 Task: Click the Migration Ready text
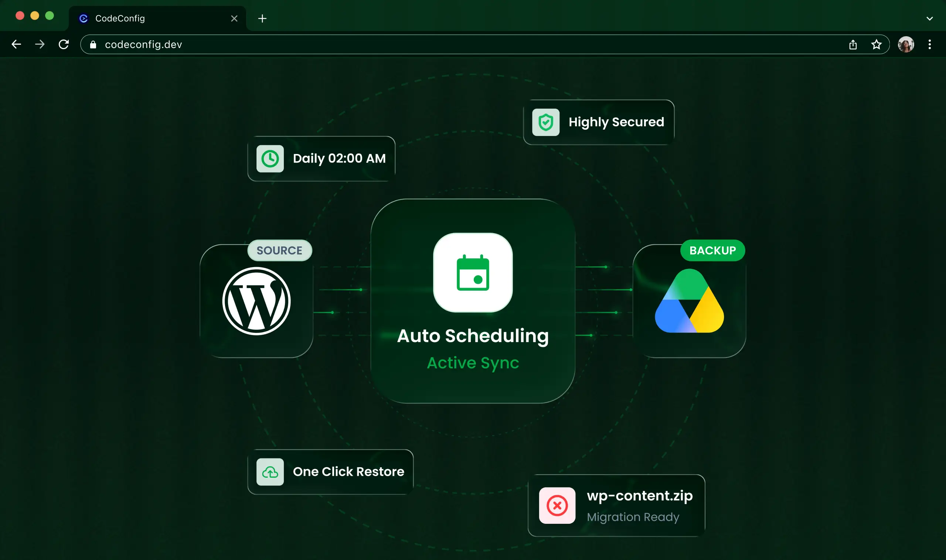tap(633, 517)
